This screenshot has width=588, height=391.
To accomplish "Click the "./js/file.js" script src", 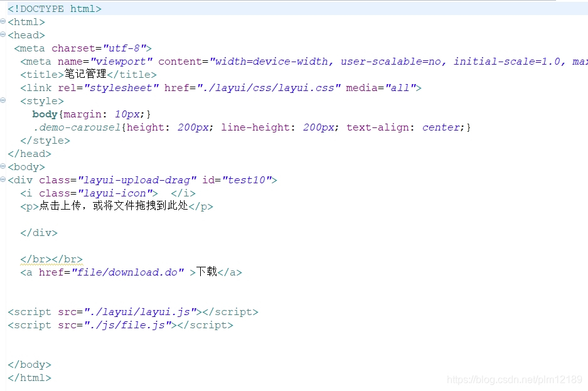I will [127, 325].
